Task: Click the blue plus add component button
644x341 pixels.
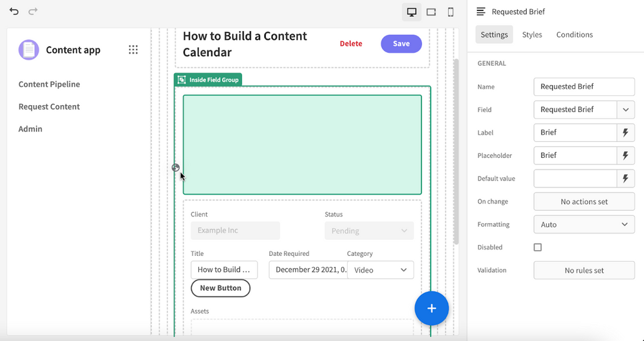Action: (x=431, y=309)
